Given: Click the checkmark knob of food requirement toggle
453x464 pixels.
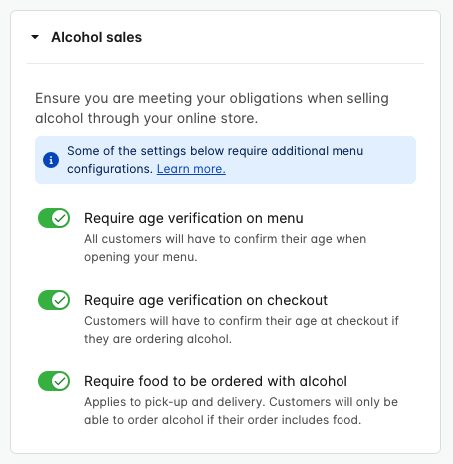Looking at the screenshot, I should [x=60, y=381].
